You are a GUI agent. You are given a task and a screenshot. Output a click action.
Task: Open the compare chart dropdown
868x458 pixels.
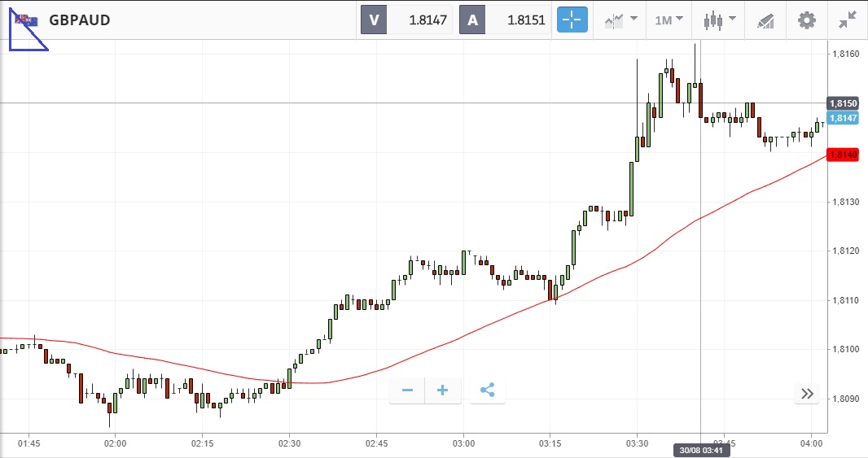pyautogui.click(x=620, y=20)
